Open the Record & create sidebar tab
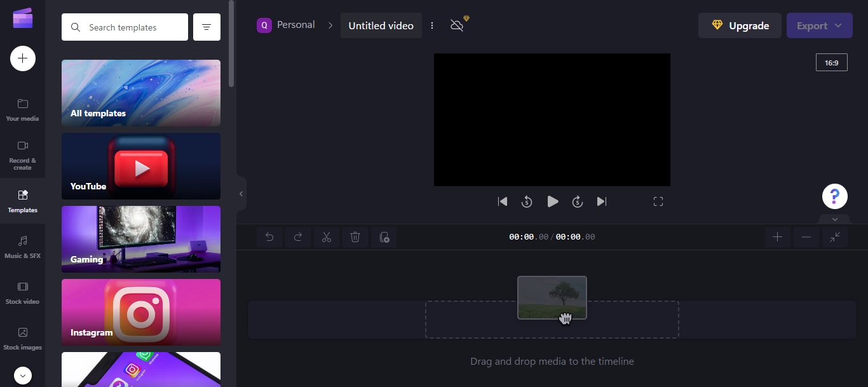868x387 pixels. 22,155
